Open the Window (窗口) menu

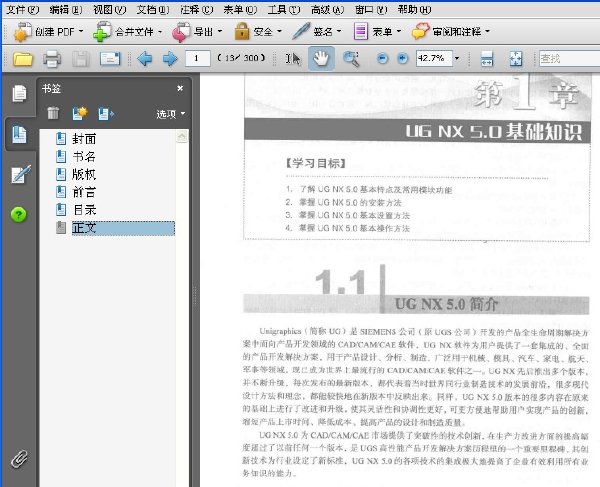point(371,9)
